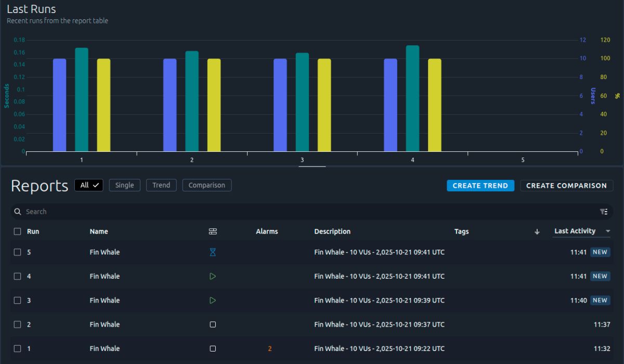
Task: Click description ending 09:37 UTC
Action: 379,324
